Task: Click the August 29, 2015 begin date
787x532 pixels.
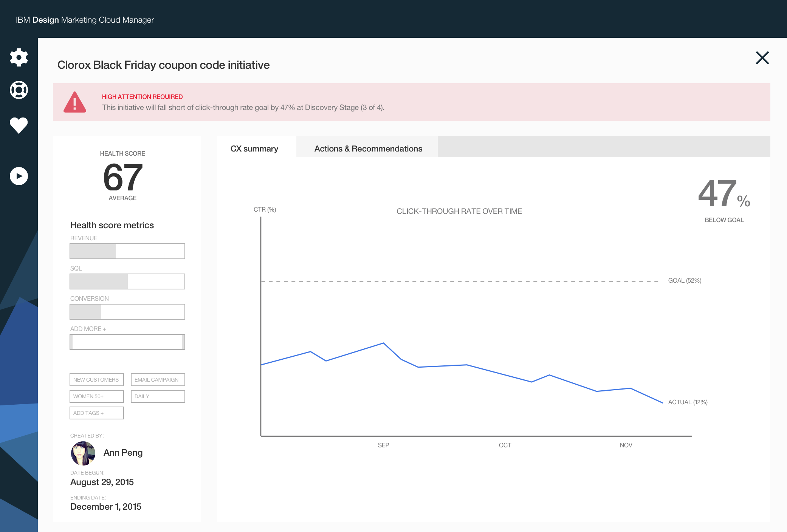Action: (102, 482)
